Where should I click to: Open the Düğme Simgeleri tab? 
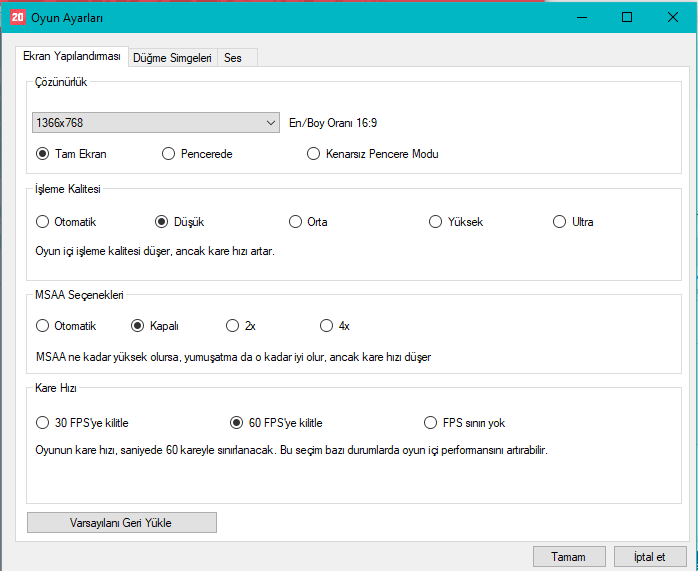tap(173, 58)
